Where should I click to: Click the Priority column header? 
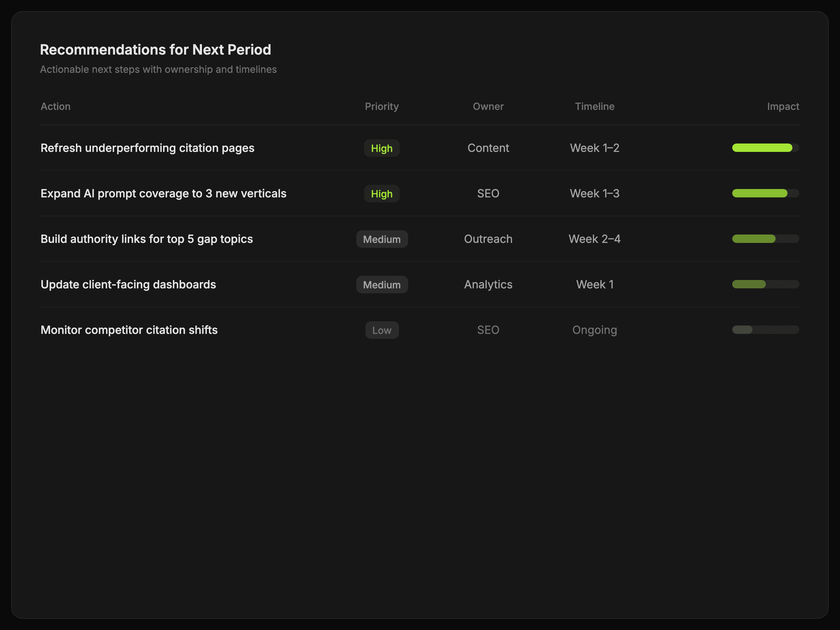381,106
